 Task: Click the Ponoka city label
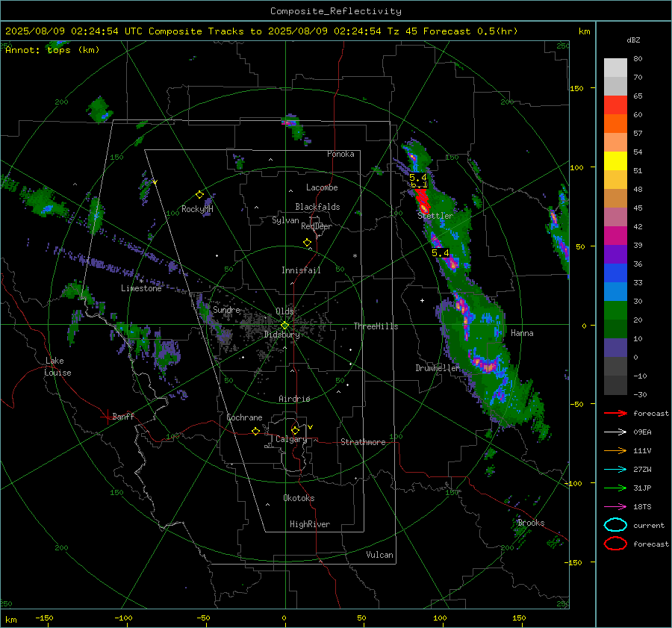pyautogui.click(x=340, y=154)
